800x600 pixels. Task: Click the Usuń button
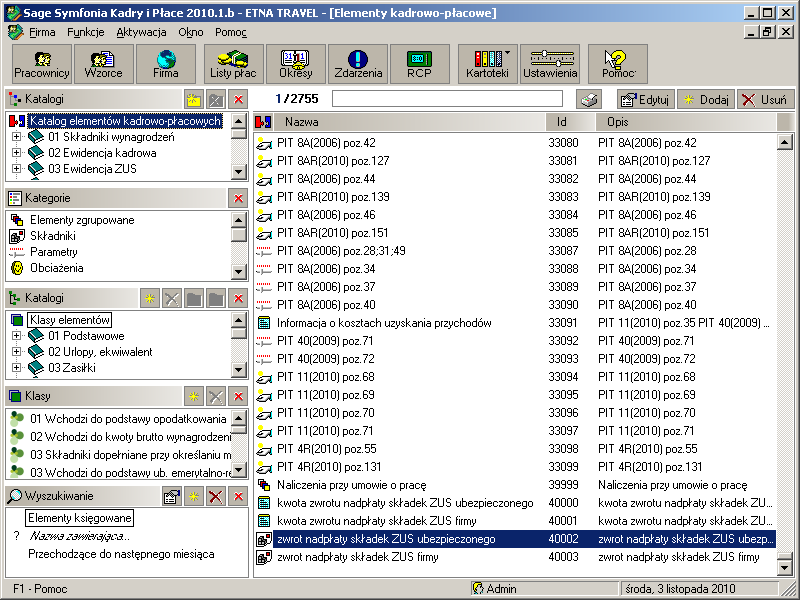[x=766, y=99]
